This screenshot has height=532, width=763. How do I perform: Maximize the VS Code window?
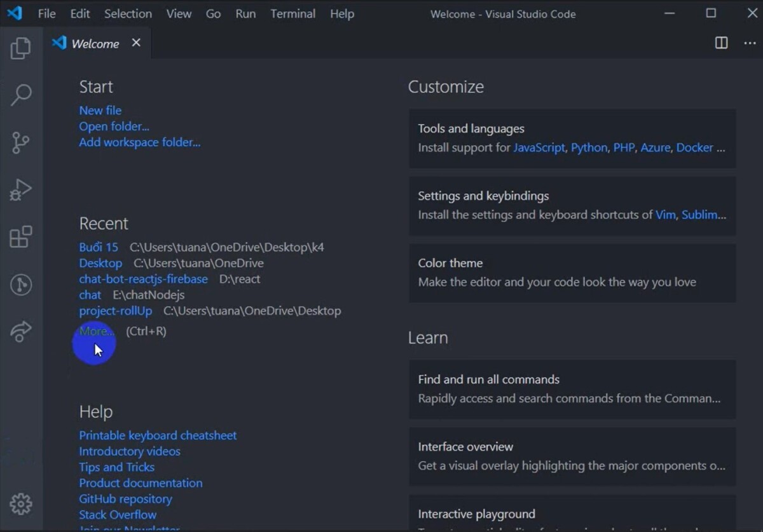[x=711, y=13]
